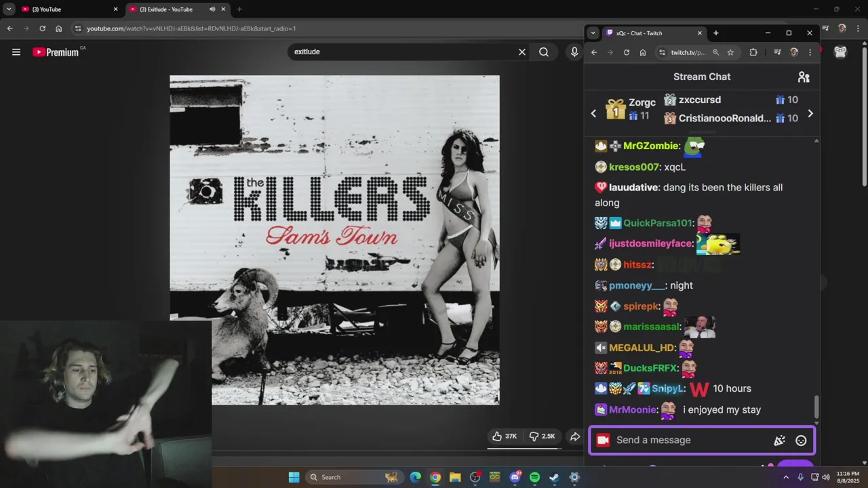Image resolution: width=868 pixels, height=488 pixels.
Task: Clear the exitlude search text
Action: tap(522, 52)
